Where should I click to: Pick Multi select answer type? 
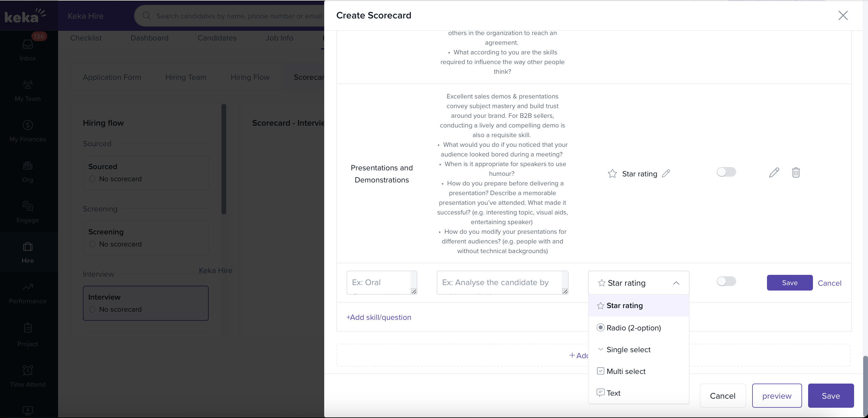[626, 371]
